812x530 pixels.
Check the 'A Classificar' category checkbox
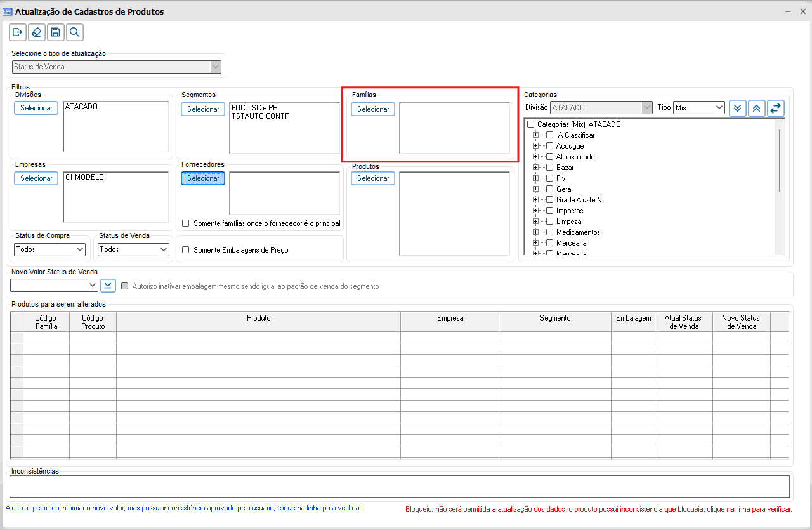(x=550, y=135)
